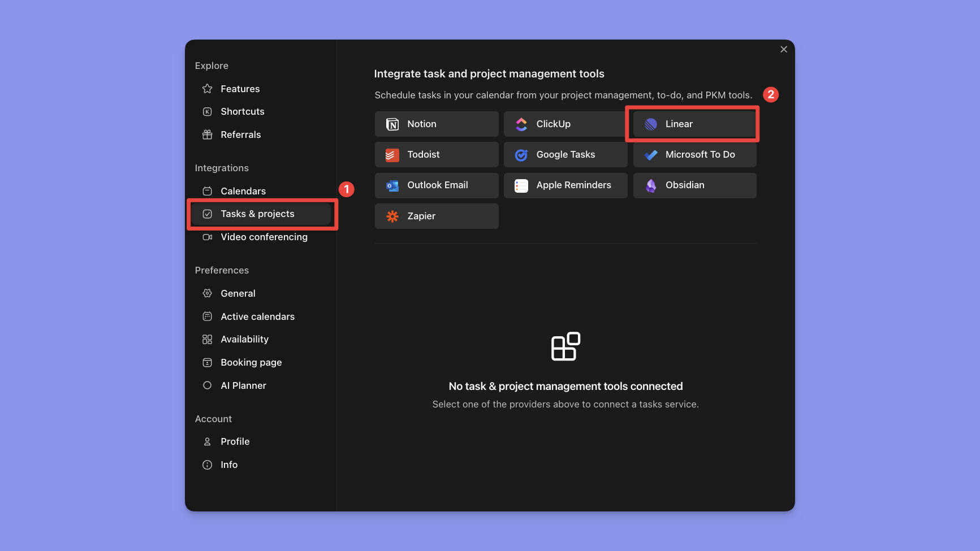Screen dimensions: 980x551
Task: Click the AI Planner circle icon
Action: [x=208, y=385]
